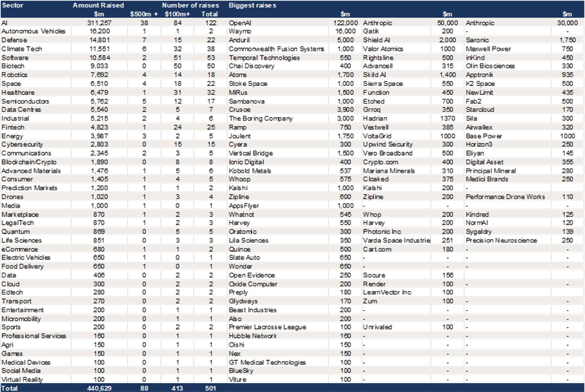Select the "Sierra Space" cell

[x=383, y=83]
